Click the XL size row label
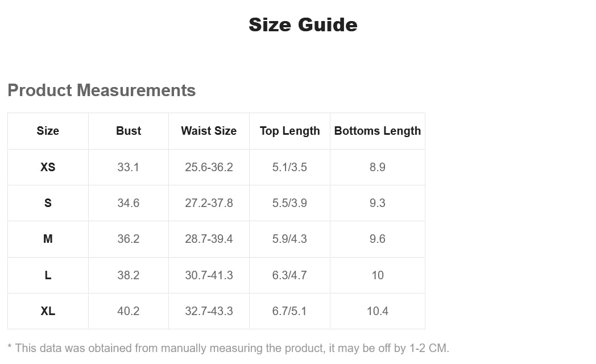Viewport: 596px width, 364px height. (x=48, y=311)
